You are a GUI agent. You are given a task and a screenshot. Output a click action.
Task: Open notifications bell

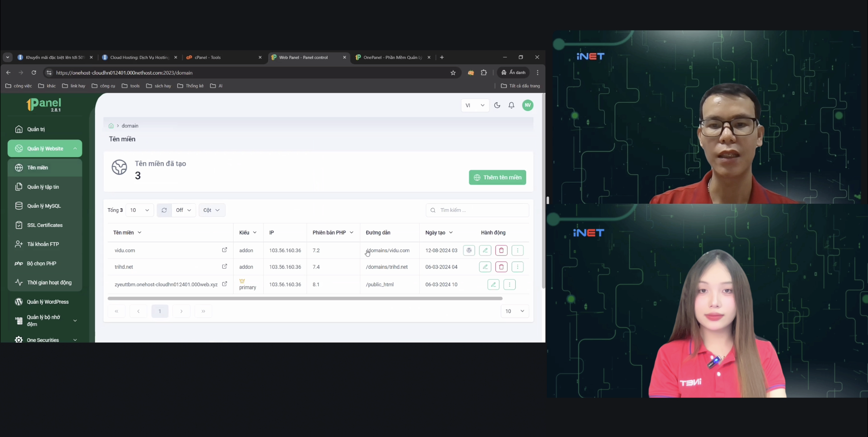pyautogui.click(x=511, y=105)
